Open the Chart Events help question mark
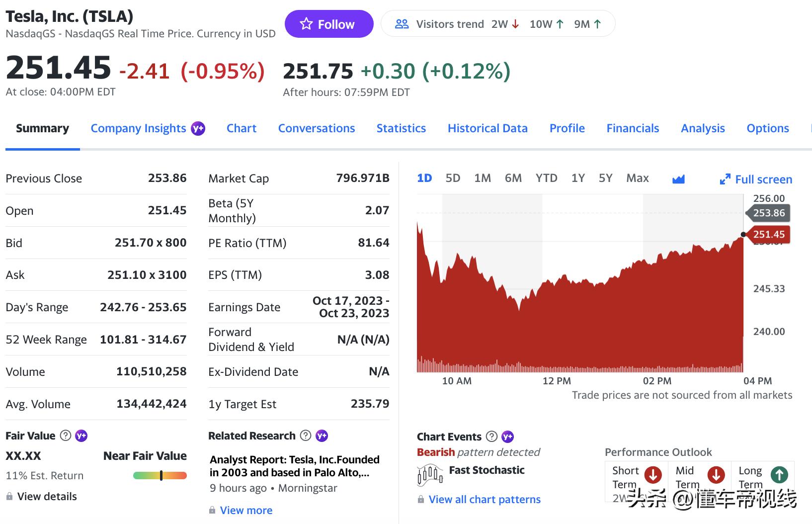812x524 pixels. click(x=491, y=437)
